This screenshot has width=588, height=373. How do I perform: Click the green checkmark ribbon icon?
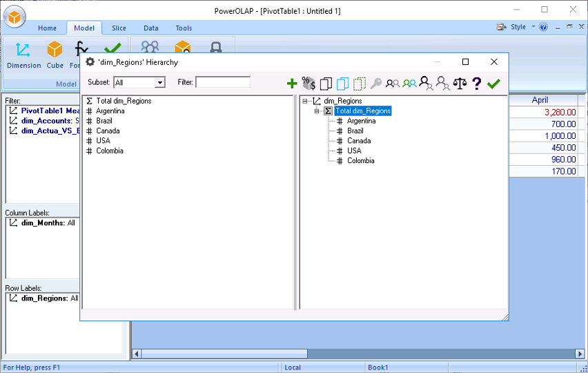click(x=112, y=48)
